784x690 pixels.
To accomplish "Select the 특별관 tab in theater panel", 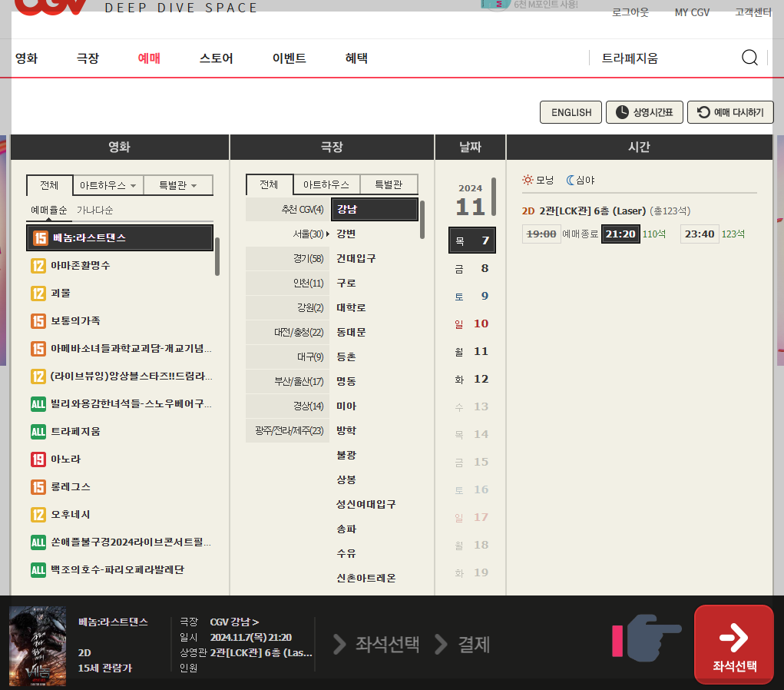I will (389, 184).
